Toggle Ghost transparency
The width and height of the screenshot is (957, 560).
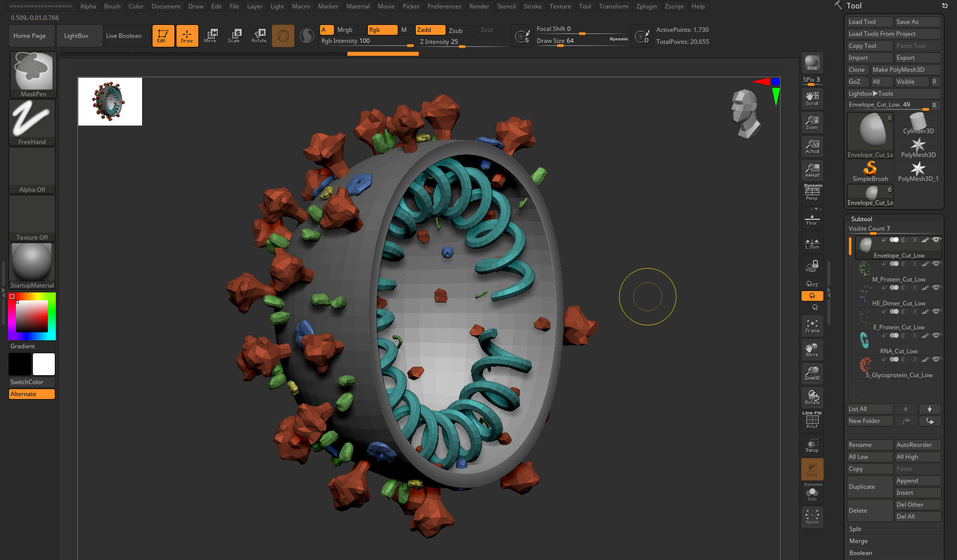click(x=812, y=469)
